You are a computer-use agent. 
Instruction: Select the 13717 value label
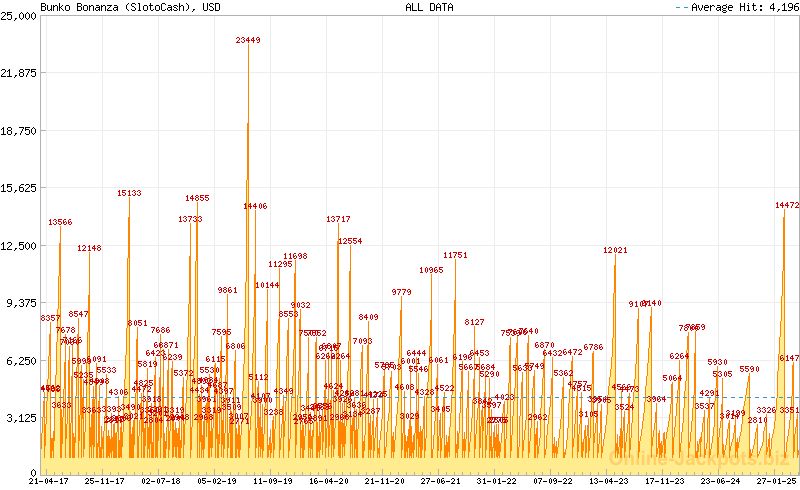tap(338, 219)
